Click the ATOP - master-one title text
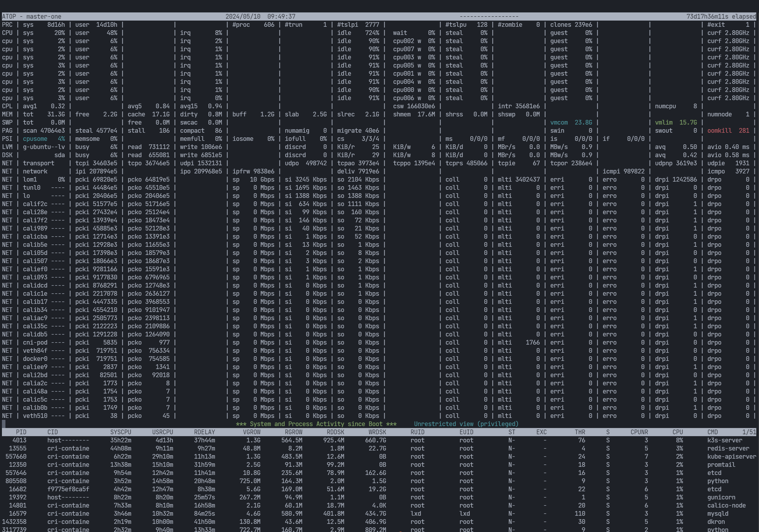Viewport: 759px width, 532px height. (32, 16)
